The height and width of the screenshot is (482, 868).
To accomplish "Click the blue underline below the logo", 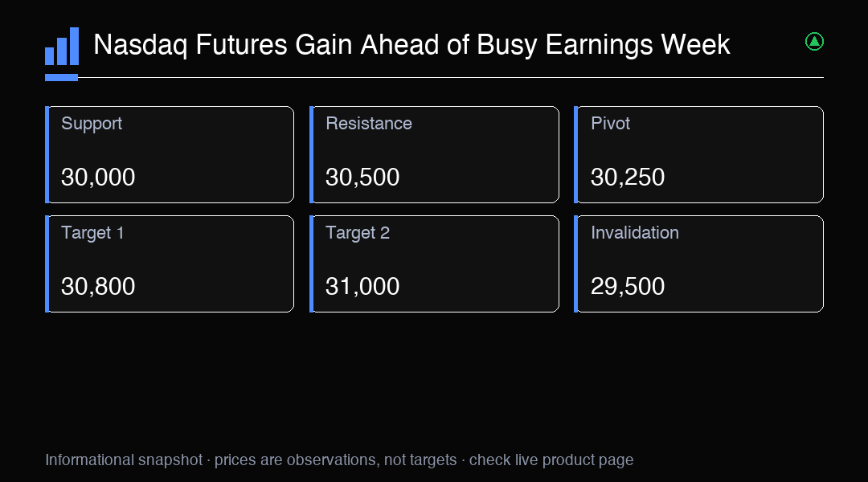I will click(x=61, y=77).
